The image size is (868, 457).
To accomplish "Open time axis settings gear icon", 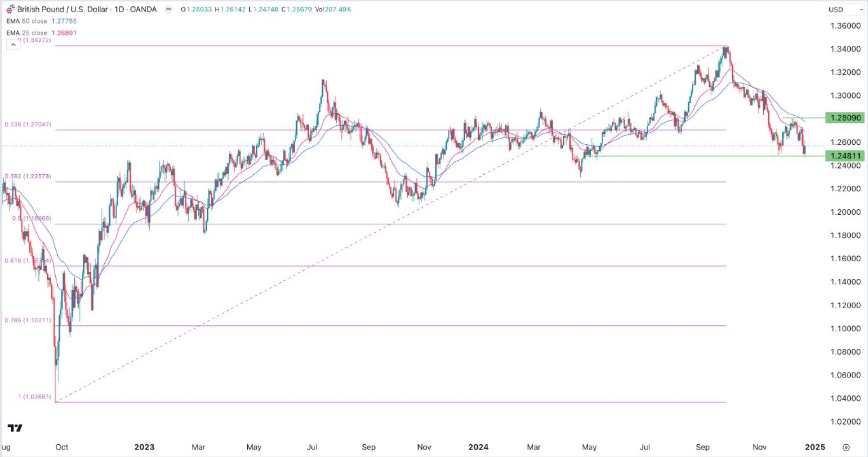I will [846, 447].
